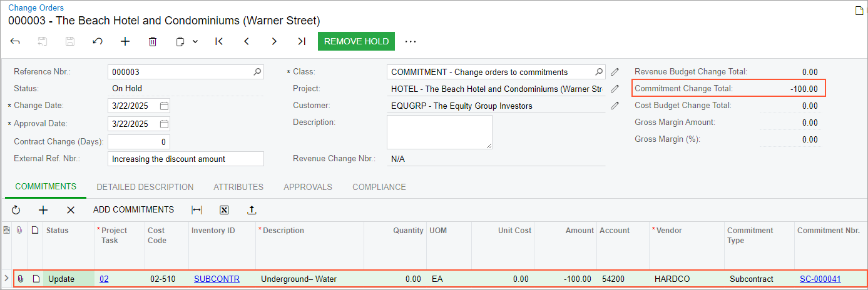Click the undo icon in toolbar
This screenshot has height=290, width=868.
coord(98,41)
